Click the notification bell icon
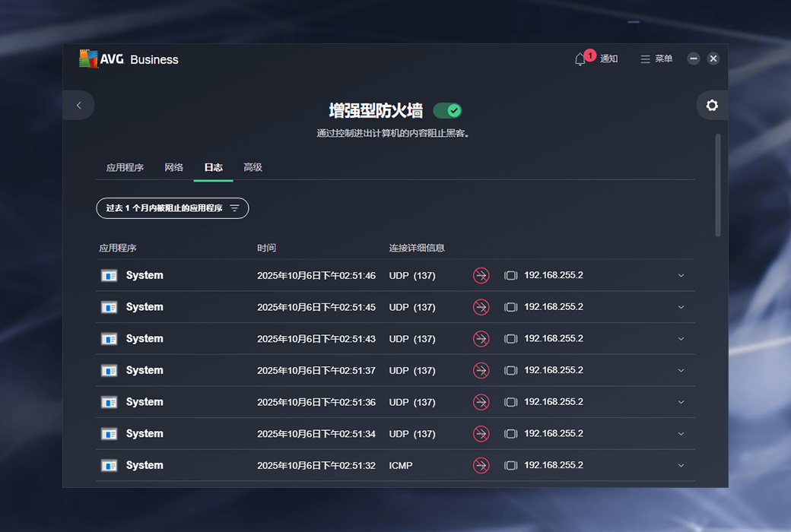 [x=580, y=59]
